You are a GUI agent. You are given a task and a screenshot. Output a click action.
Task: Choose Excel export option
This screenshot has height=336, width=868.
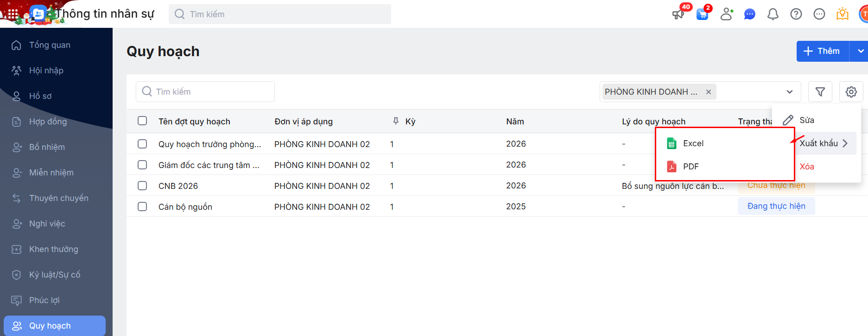click(693, 143)
